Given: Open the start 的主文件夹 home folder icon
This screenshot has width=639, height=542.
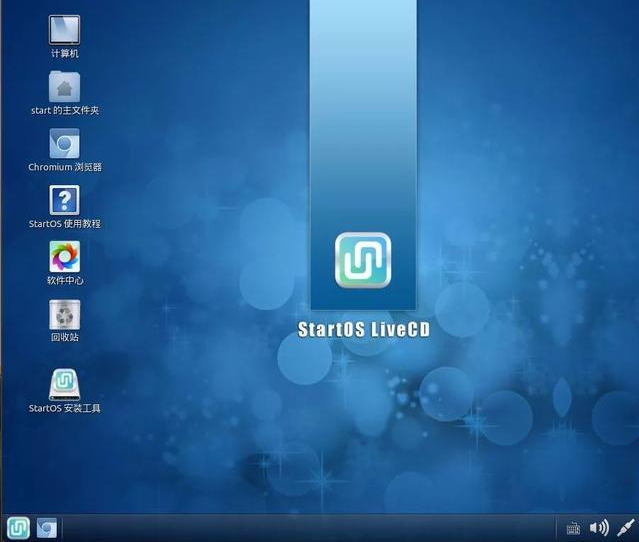Looking at the screenshot, I should coord(64,87).
